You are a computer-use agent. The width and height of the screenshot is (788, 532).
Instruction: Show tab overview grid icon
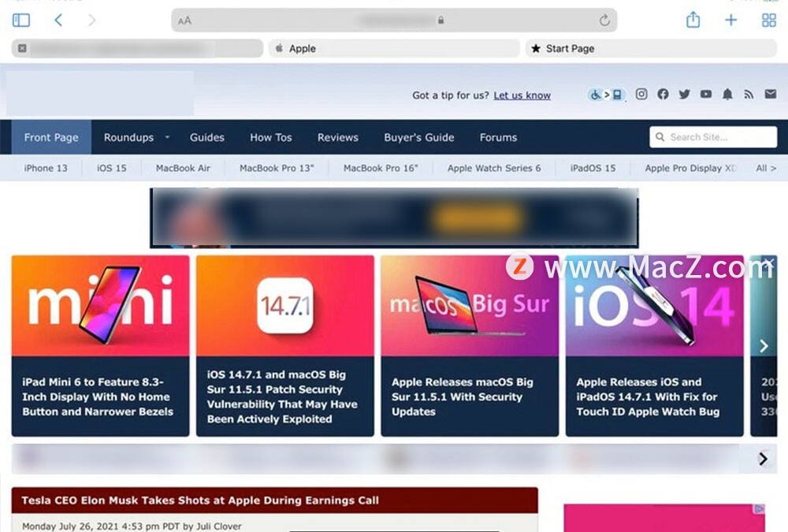pyautogui.click(x=769, y=20)
